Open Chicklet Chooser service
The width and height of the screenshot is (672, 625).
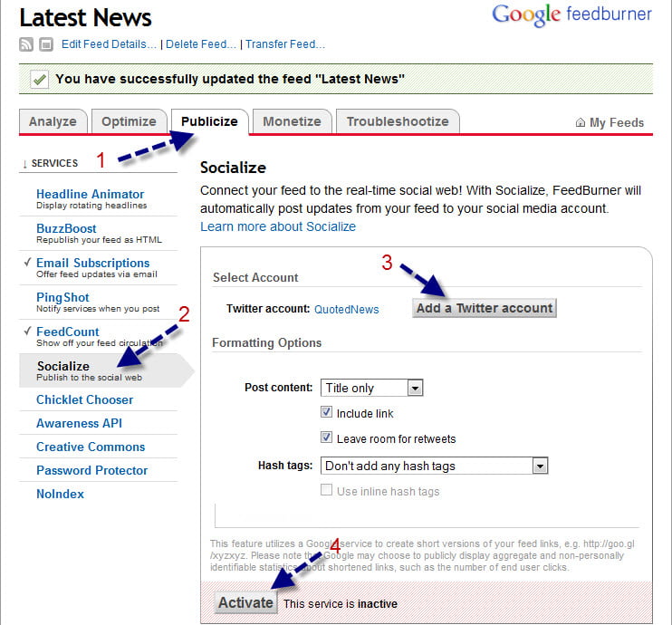[85, 399]
